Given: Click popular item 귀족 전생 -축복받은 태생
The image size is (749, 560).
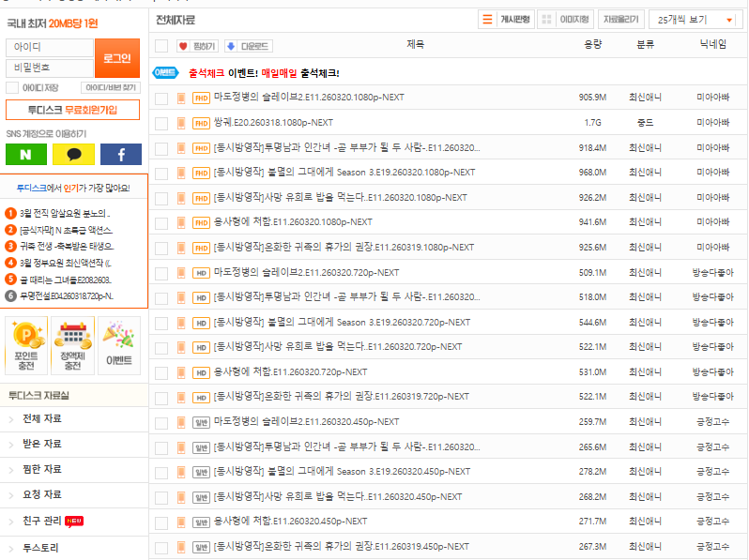Looking at the screenshot, I should click(x=67, y=247).
